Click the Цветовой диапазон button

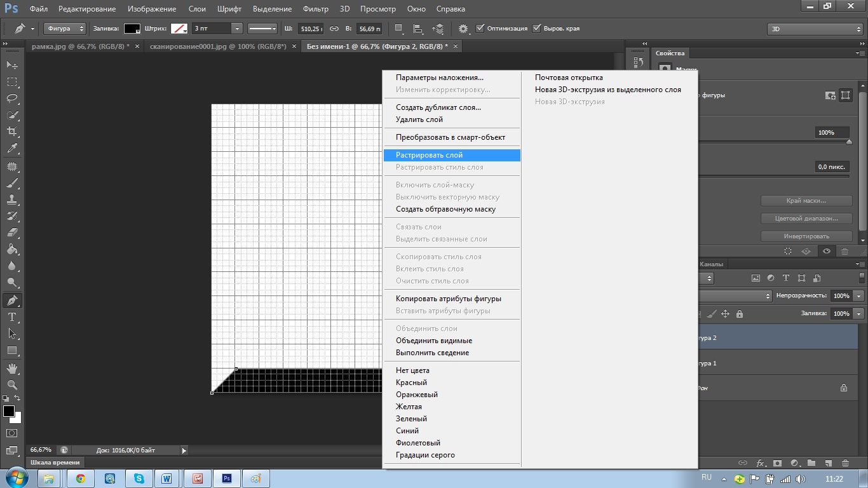click(806, 219)
